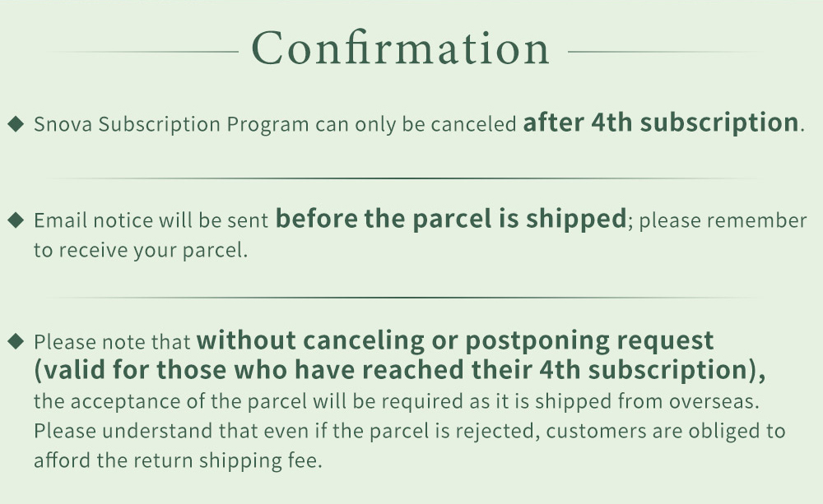This screenshot has width=823, height=504.
Task: Click the divider below the Email notice note
Action: click(x=403, y=298)
